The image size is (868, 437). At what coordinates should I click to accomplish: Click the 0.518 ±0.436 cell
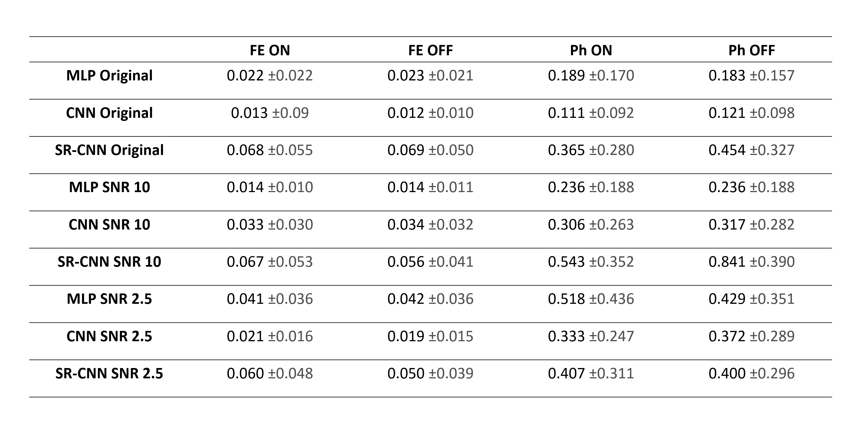point(591,299)
